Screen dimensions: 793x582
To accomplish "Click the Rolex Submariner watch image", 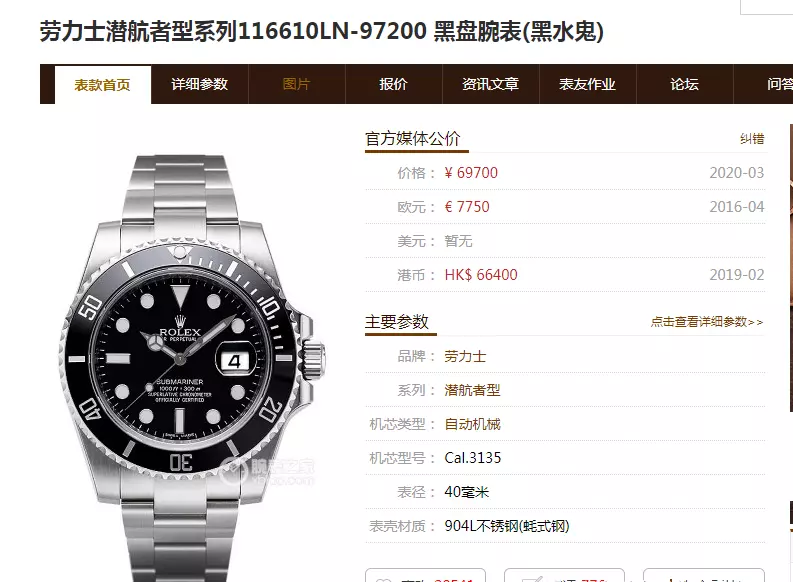I will coord(192,368).
